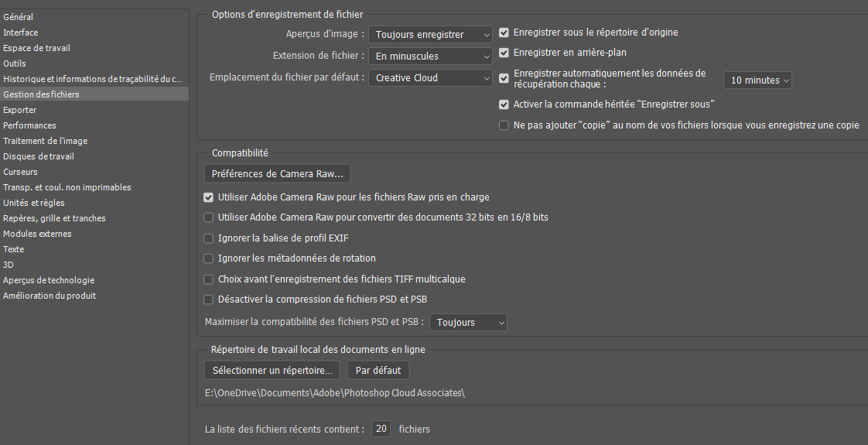Open the Général preferences category
The height and width of the screenshot is (445, 868).
[x=19, y=17]
